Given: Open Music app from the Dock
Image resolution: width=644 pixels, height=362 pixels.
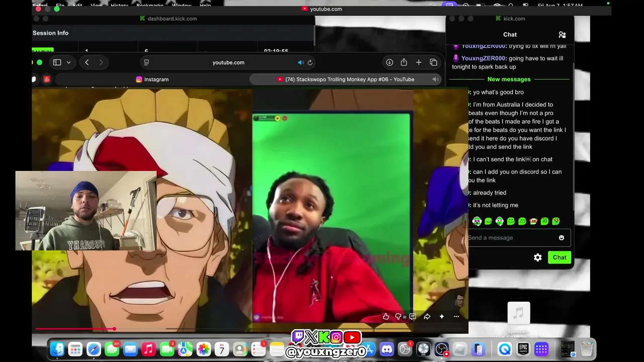Looking at the screenshot, I should click(148, 349).
